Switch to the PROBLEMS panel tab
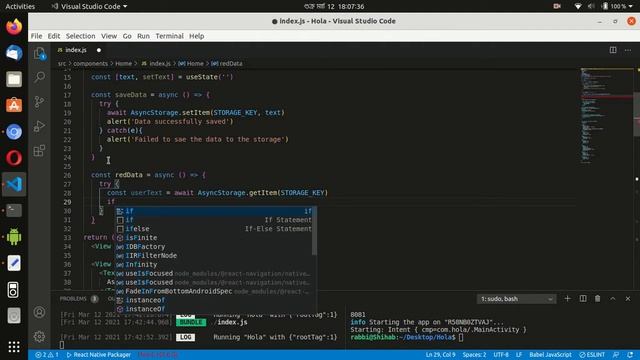Screen dimensions: 640x360 (x=73, y=299)
